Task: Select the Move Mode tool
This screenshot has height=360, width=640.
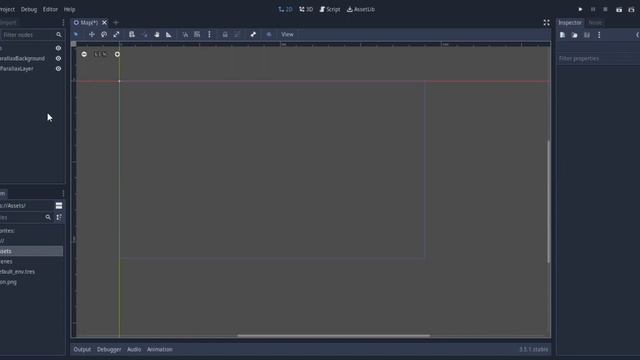Action: pos(91,35)
